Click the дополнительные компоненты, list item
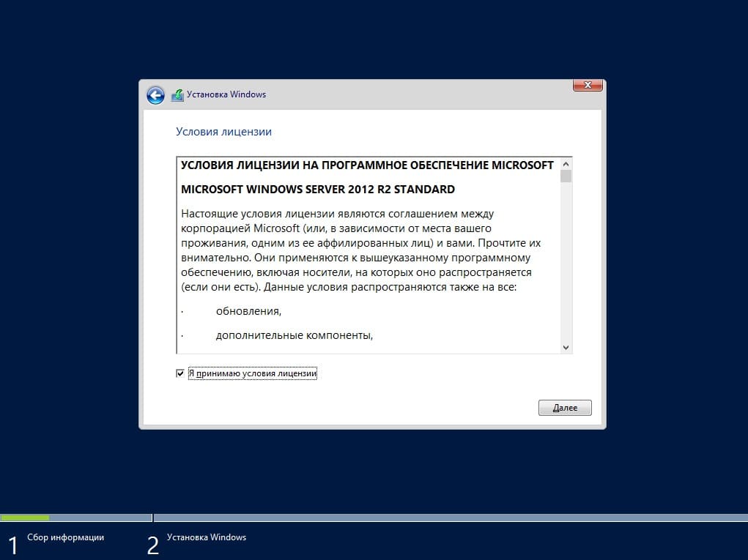Screen dimensions: 748x560 pos(295,335)
